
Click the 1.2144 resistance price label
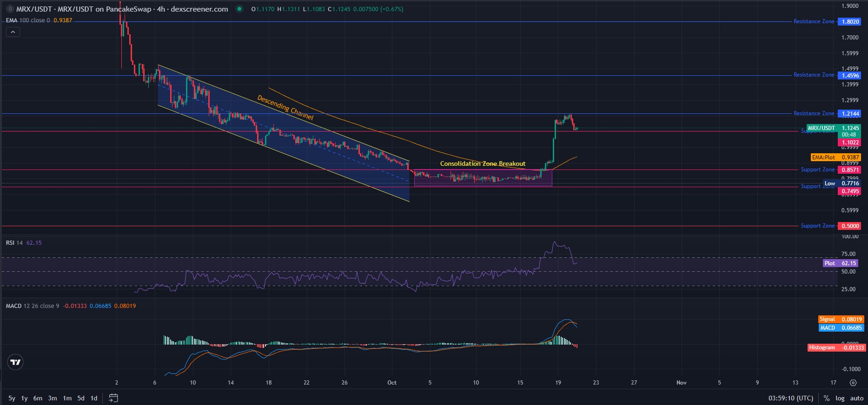pos(850,114)
